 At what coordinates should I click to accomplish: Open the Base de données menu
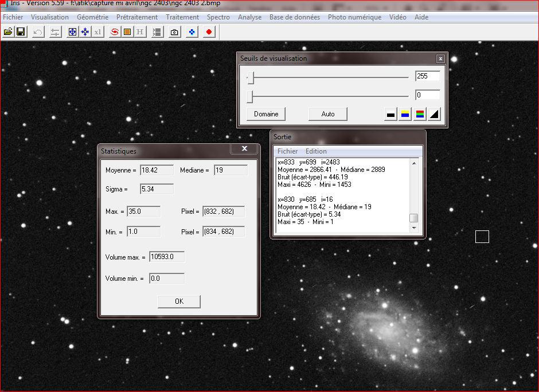point(295,17)
